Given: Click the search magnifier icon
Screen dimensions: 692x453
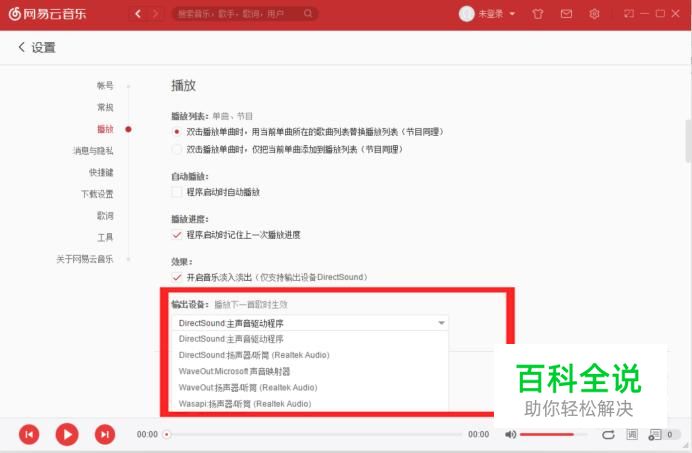Looking at the screenshot, I should tap(308, 14).
